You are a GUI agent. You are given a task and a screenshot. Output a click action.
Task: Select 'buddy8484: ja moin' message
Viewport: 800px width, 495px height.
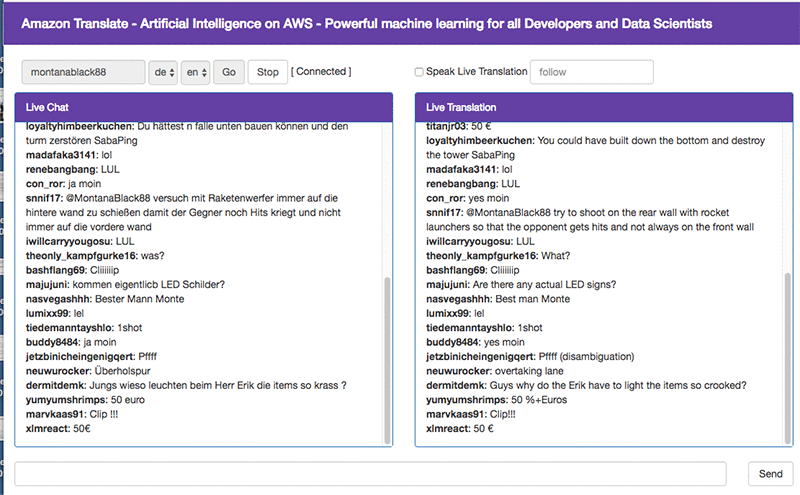click(x=71, y=342)
